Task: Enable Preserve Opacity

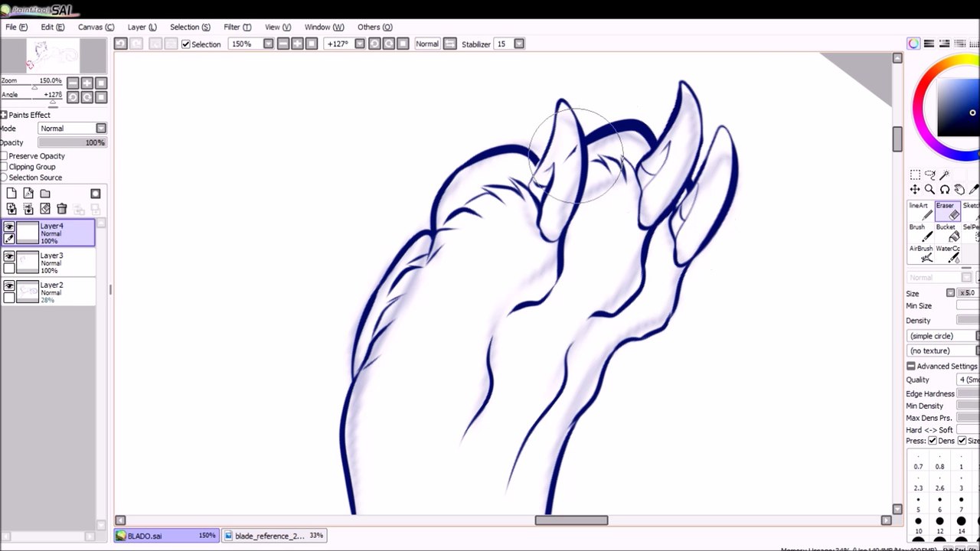Action: (4, 156)
